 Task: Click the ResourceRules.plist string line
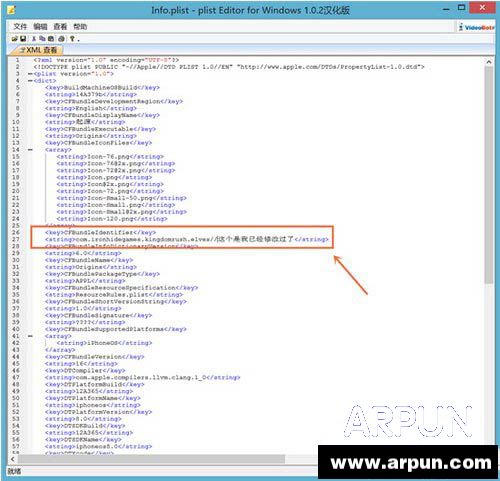click(x=114, y=295)
